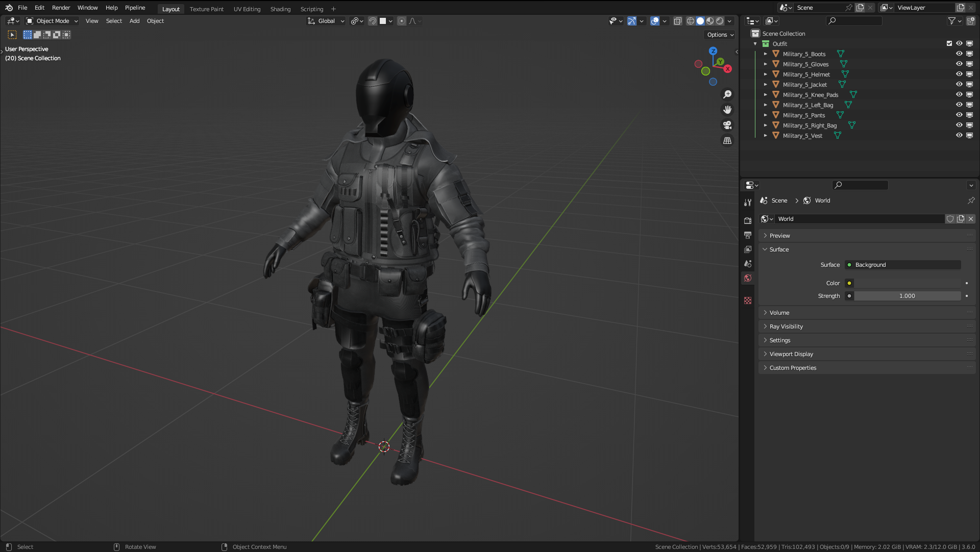Screen dimensions: 980x552
Task: Switch to Material Preview viewport shading
Action: click(x=709, y=21)
